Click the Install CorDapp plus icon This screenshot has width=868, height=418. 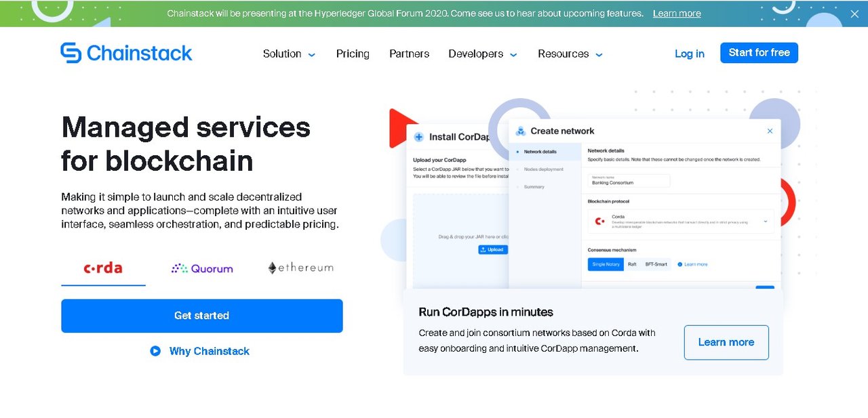pyautogui.click(x=418, y=137)
